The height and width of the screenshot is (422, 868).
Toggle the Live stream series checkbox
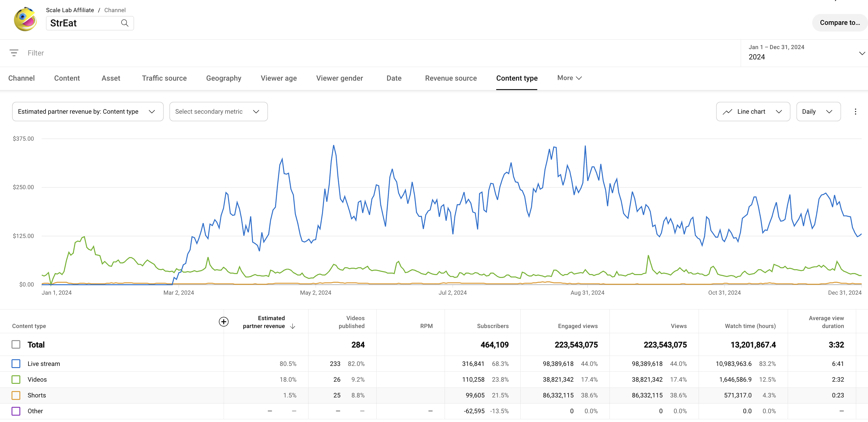click(x=16, y=364)
